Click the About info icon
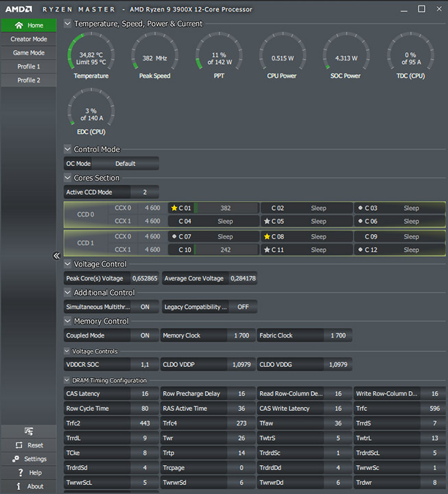 [19, 486]
